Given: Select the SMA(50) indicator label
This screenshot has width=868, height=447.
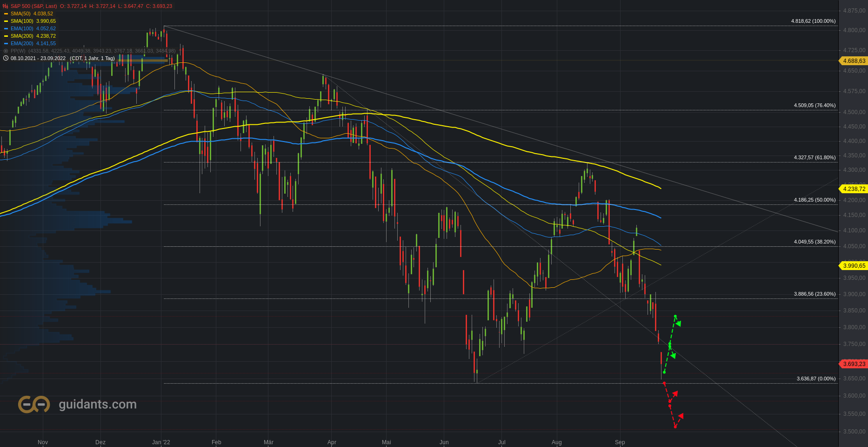Looking at the screenshot, I should [x=20, y=14].
